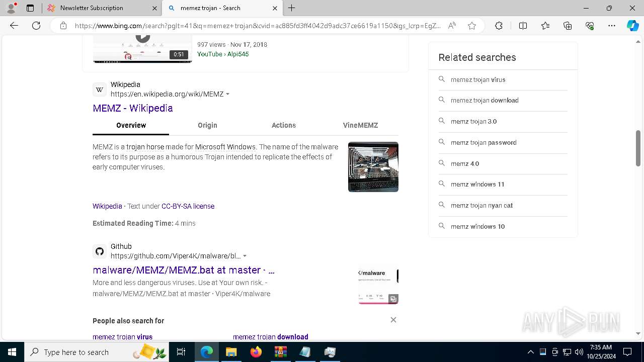
Task: Click the address bar URL field
Action: coord(258,26)
